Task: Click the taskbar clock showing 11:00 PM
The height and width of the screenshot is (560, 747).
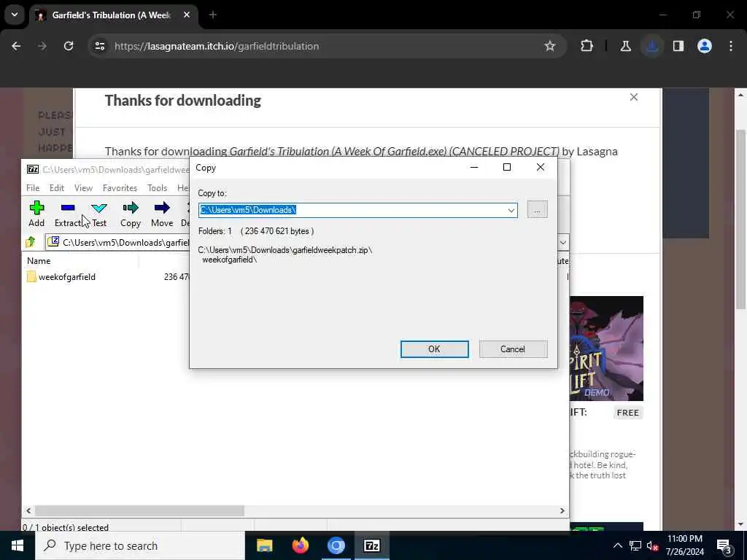Action: 684,545
